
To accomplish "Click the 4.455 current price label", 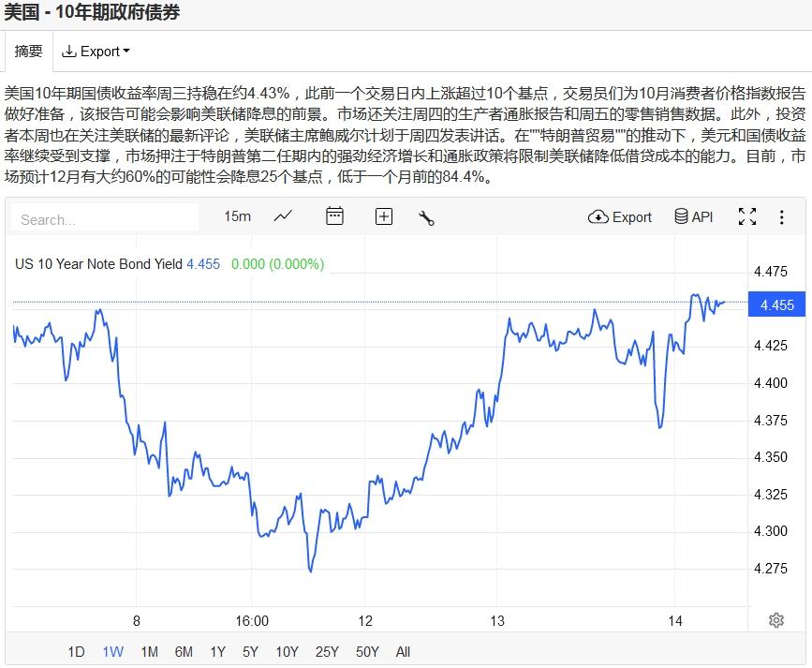I will click(x=777, y=305).
